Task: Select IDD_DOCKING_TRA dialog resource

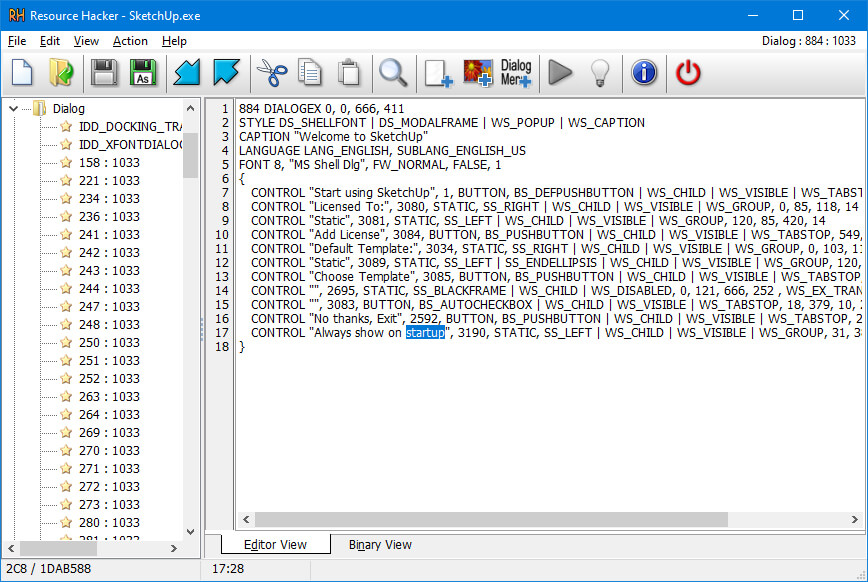Action: [x=130, y=127]
